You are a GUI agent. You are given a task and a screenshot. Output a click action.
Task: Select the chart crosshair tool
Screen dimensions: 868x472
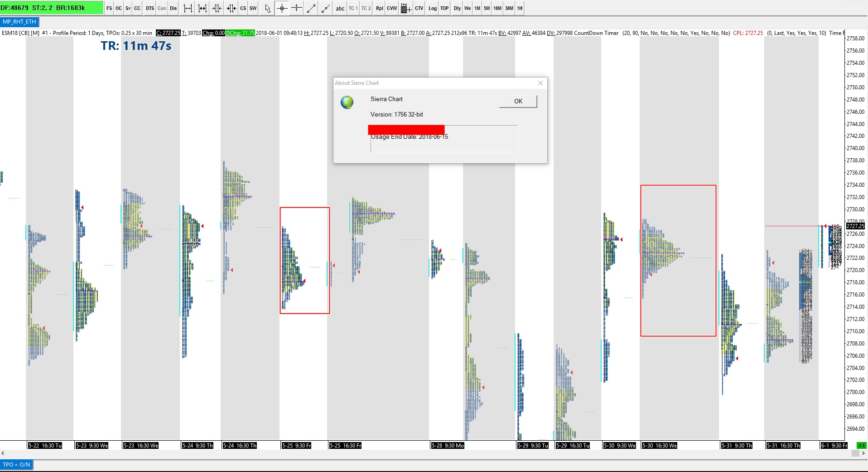282,8
